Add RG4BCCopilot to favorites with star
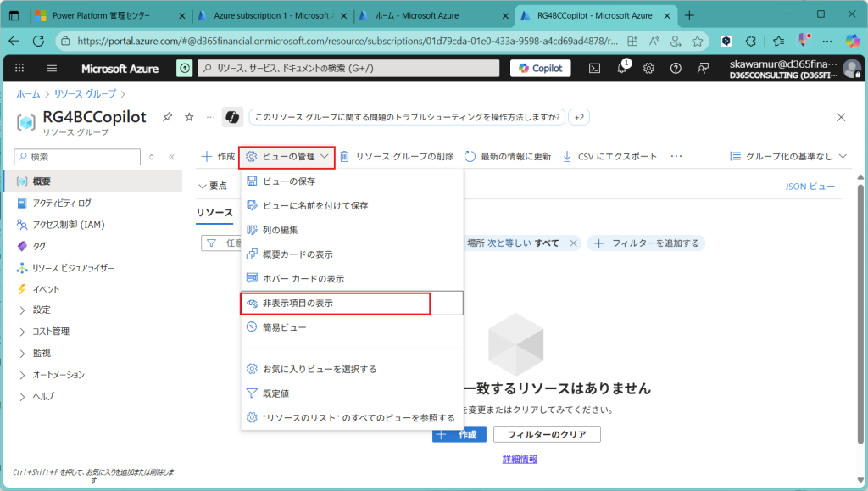 pyautogui.click(x=189, y=117)
